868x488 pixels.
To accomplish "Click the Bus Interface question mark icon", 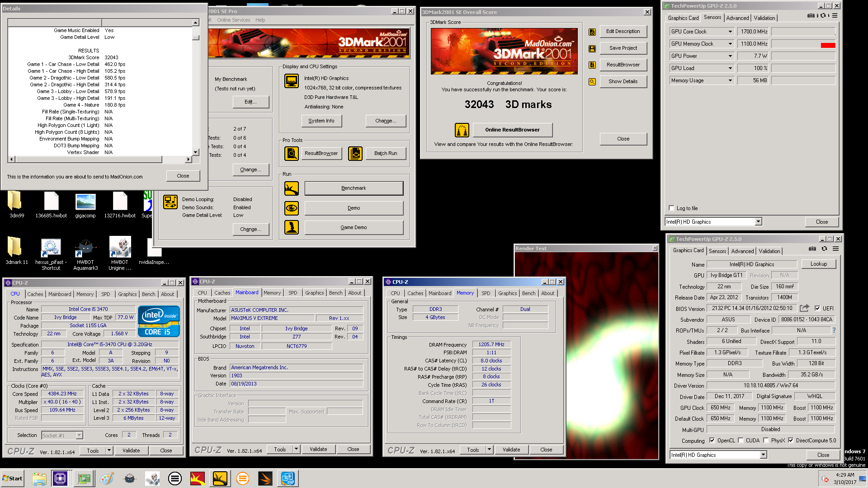I will point(834,330).
